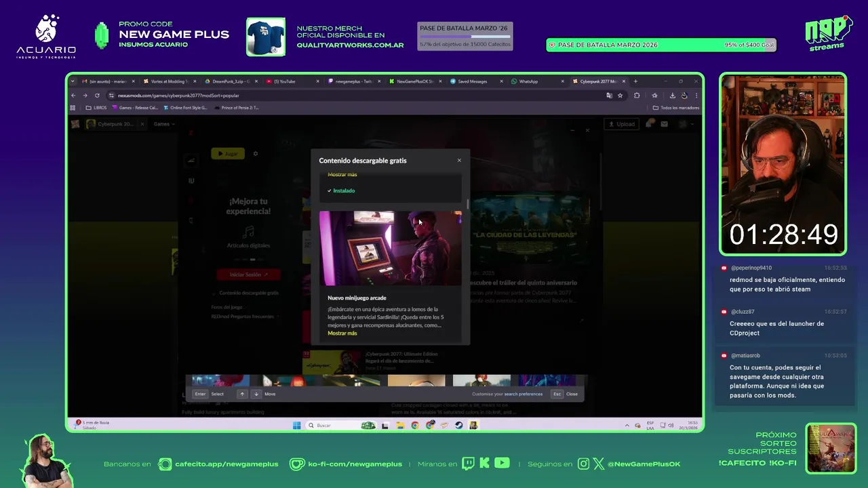Open the Games - Release Cal bookmark
868x488 pixels.
click(134, 108)
